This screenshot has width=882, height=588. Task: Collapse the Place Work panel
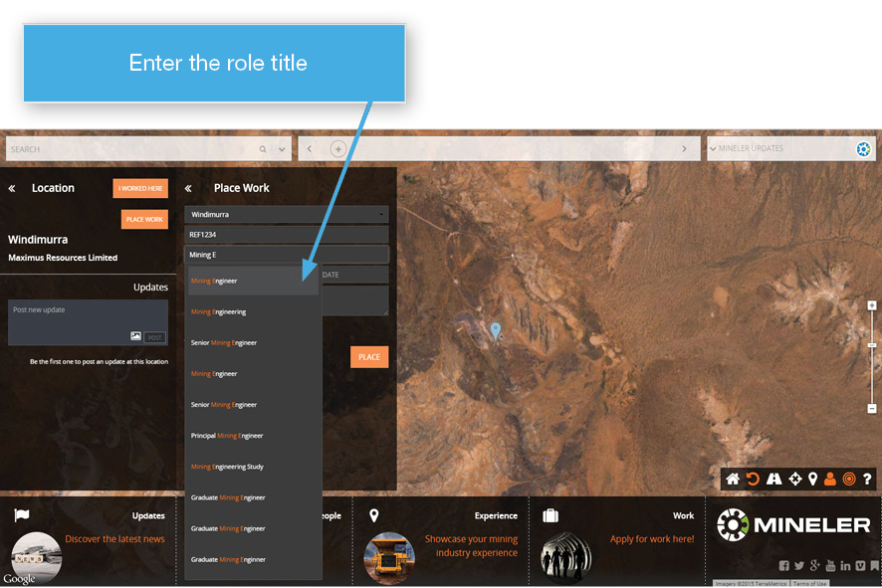point(188,188)
